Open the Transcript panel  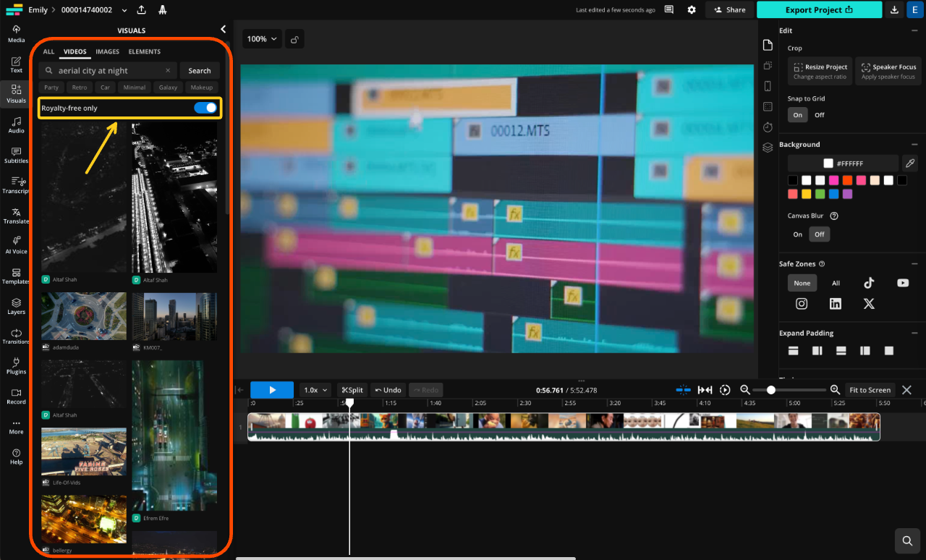tap(16, 185)
